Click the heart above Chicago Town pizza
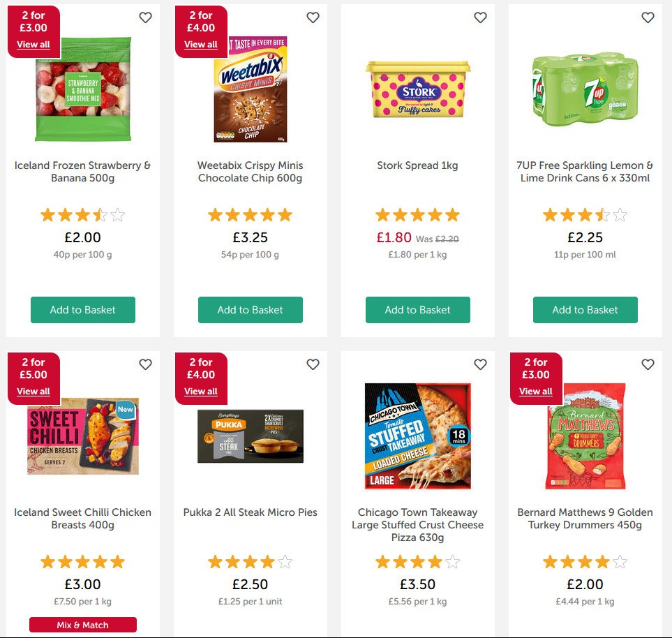 click(480, 364)
